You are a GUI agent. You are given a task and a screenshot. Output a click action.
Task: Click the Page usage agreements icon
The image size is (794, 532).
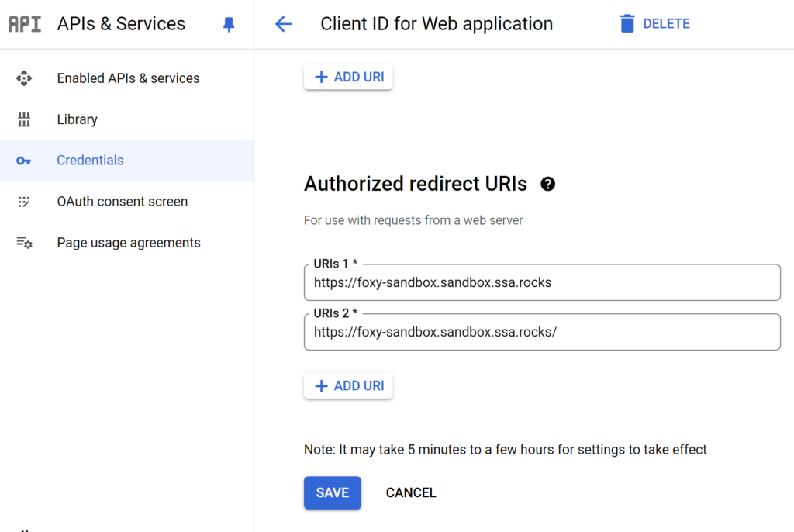click(24, 243)
